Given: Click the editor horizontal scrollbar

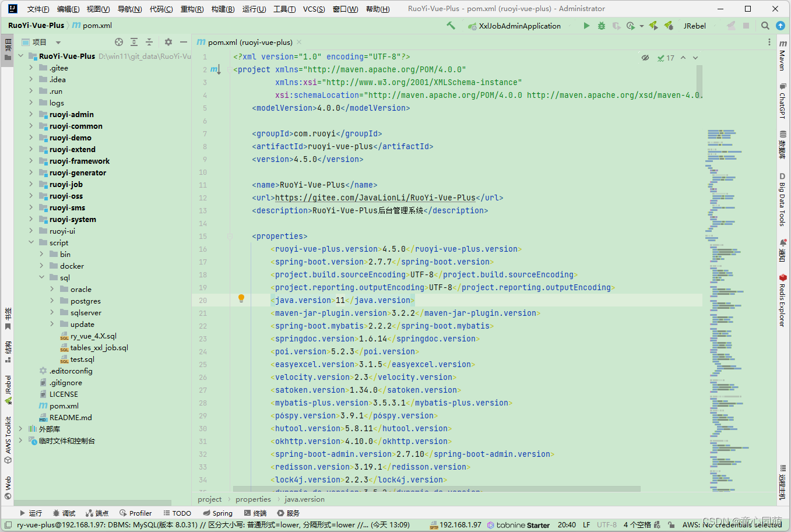Looking at the screenshot, I should pos(437,489).
